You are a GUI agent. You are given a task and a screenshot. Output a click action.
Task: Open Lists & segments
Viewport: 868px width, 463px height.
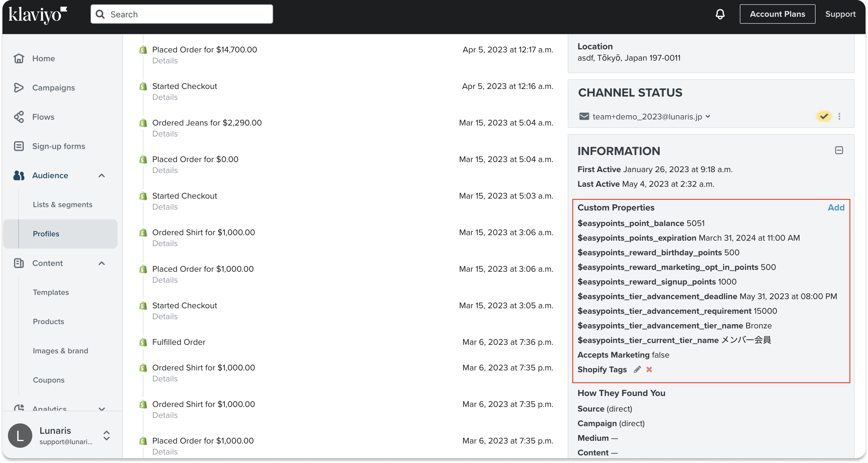coord(63,204)
